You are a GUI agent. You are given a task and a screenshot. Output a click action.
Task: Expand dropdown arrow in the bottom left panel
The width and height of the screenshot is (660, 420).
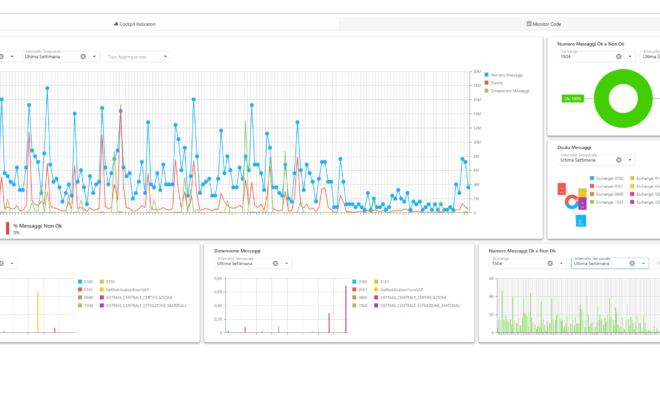pos(12,263)
